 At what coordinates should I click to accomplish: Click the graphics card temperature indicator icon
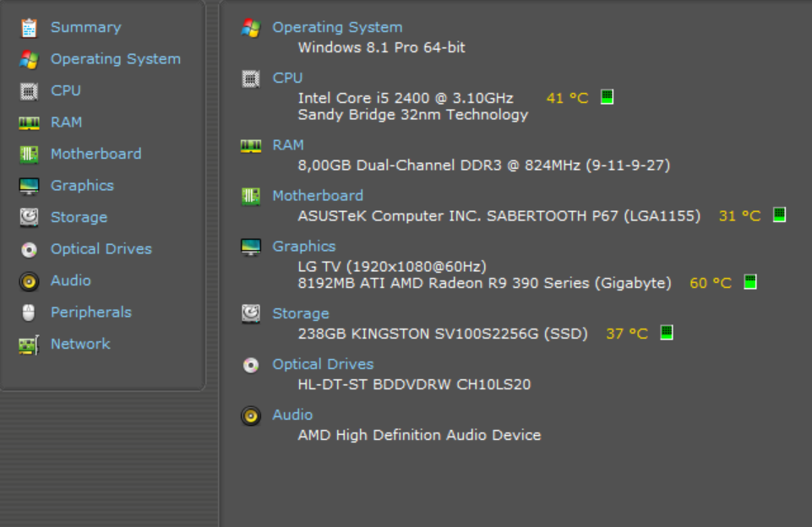point(750,282)
